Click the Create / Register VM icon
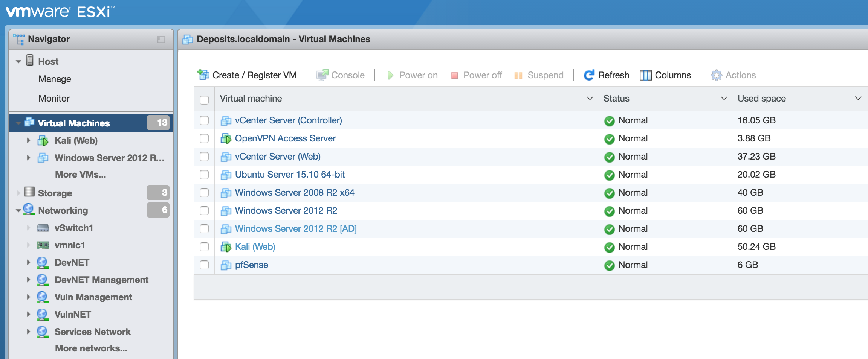Image resolution: width=868 pixels, height=359 pixels. (x=204, y=75)
